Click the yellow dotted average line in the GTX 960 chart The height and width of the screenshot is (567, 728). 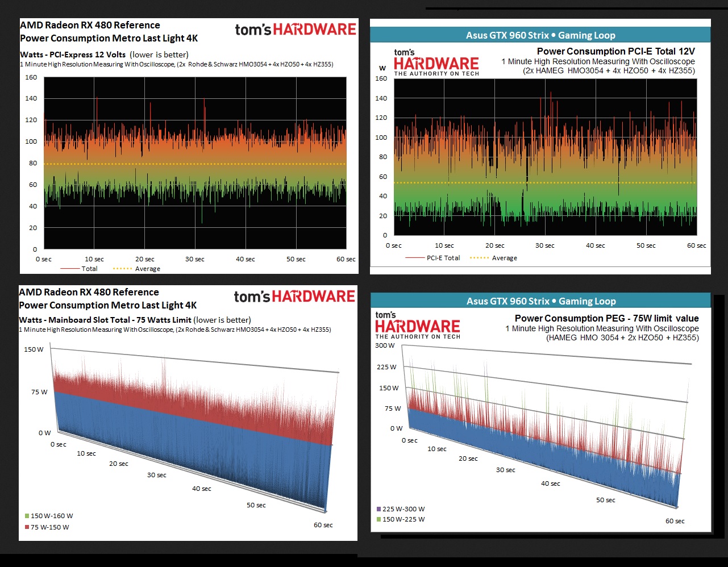coord(545,183)
